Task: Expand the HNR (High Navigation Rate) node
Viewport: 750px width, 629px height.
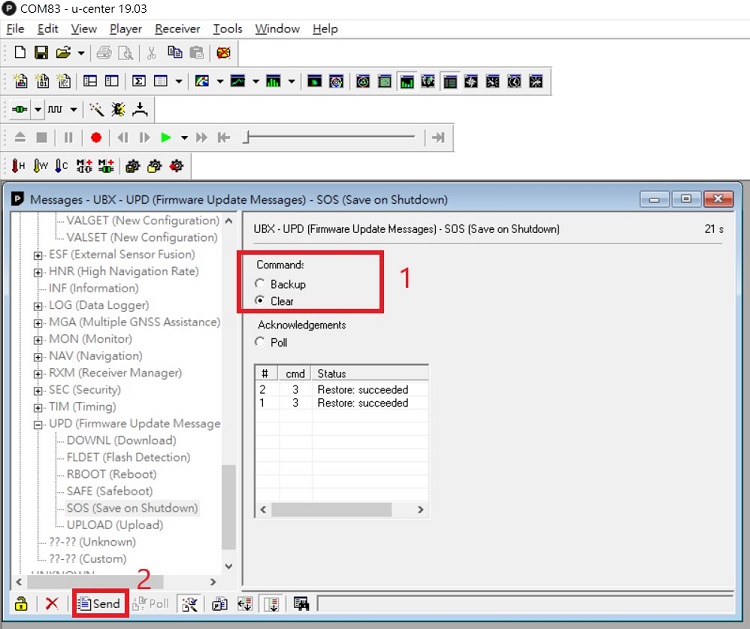Action: coord(38,273)
